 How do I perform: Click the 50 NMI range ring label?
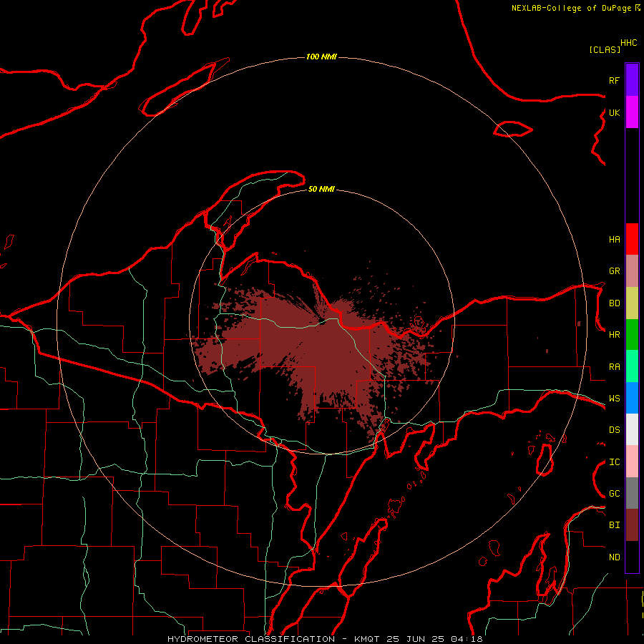click(321, 189)
